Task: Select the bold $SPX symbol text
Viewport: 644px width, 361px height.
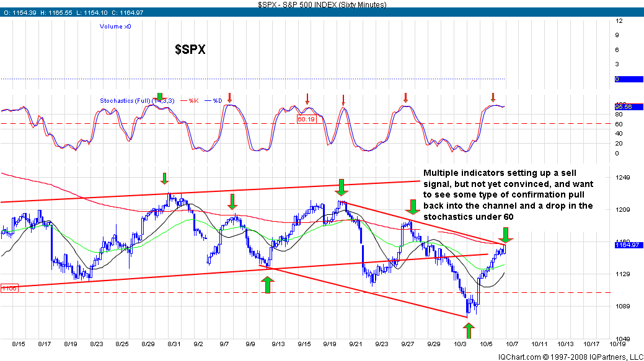Action: [x=190, y=50]
